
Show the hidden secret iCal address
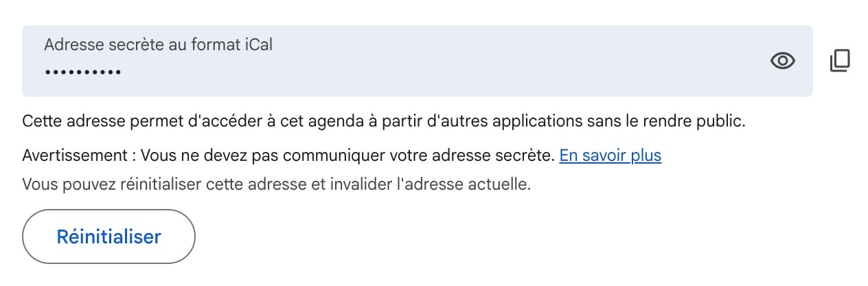pos(782,61)
